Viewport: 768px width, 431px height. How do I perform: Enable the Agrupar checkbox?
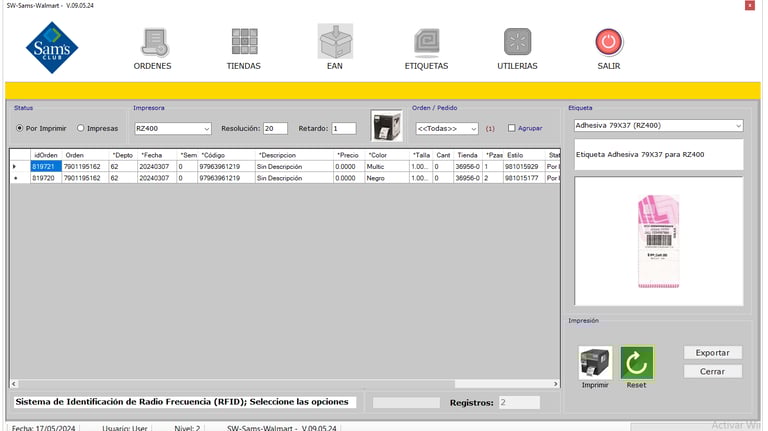tap(512, 128)
